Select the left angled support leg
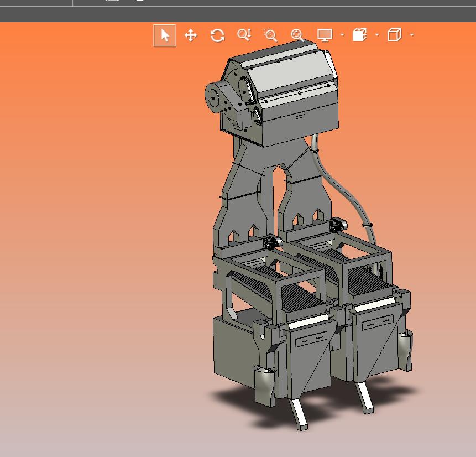Screen dimensions: 476x457 coord(299,414)
